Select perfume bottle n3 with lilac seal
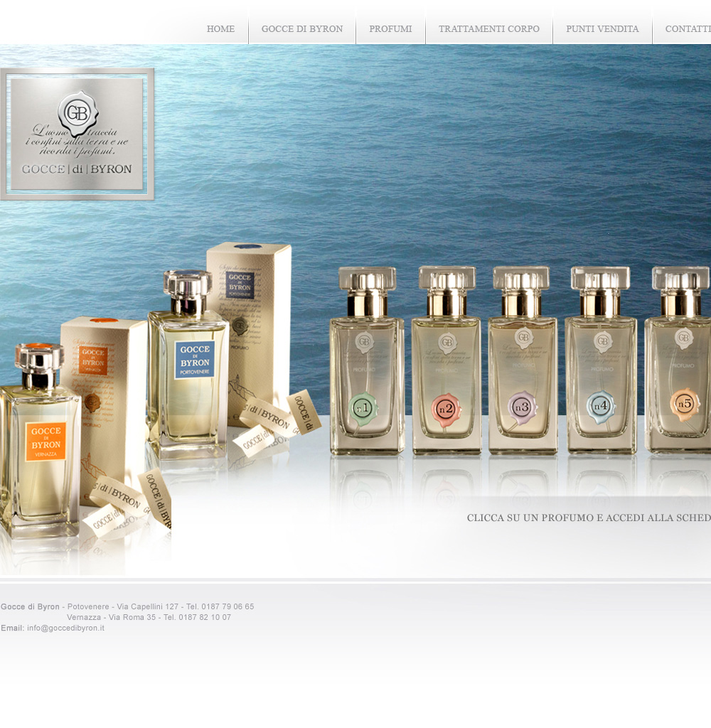711x728 pixels. (x=523, y=360)
